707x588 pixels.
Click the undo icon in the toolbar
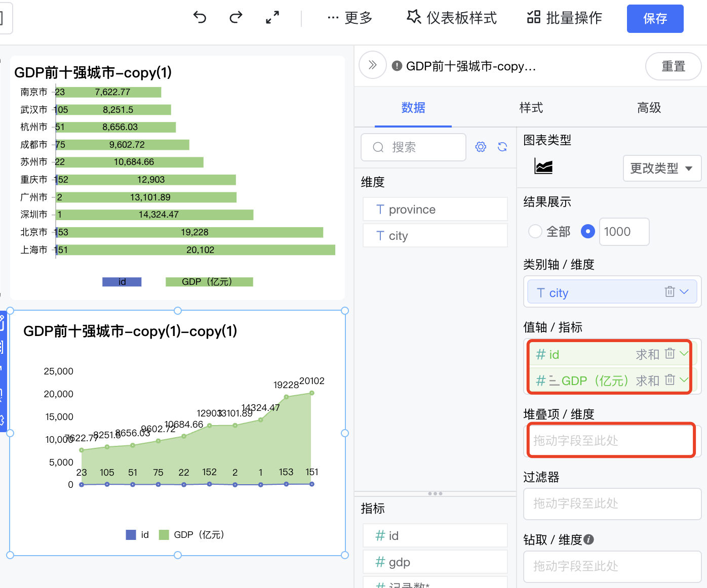(x=200, y=17)
